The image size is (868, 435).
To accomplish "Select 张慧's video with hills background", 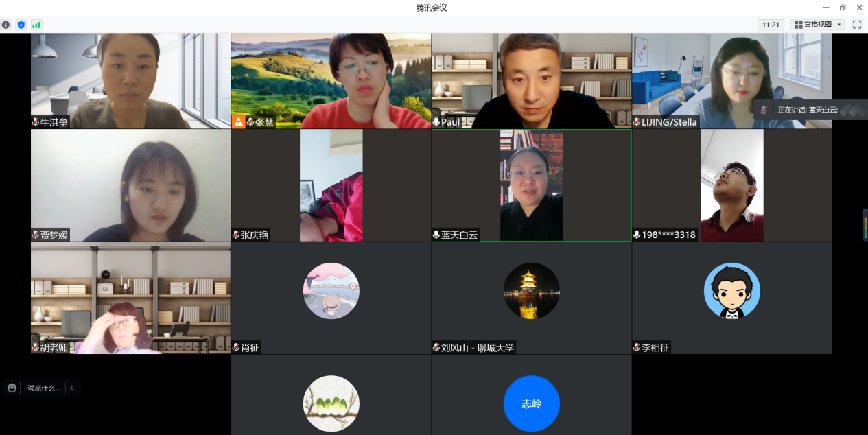I will 331,81.
